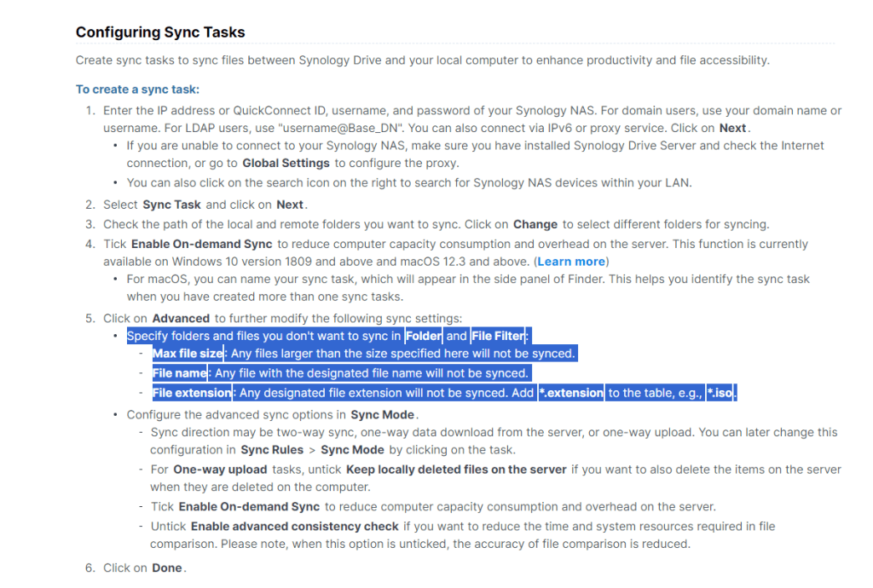
Task: Click the highlighted '*.iso' example
Action: (720, 393)
